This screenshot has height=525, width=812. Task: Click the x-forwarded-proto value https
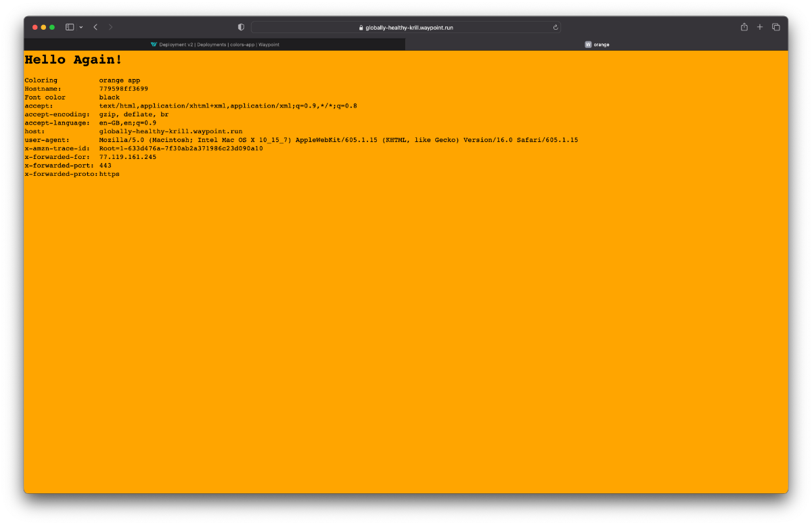pyautogui.click(x=110, y=174)
